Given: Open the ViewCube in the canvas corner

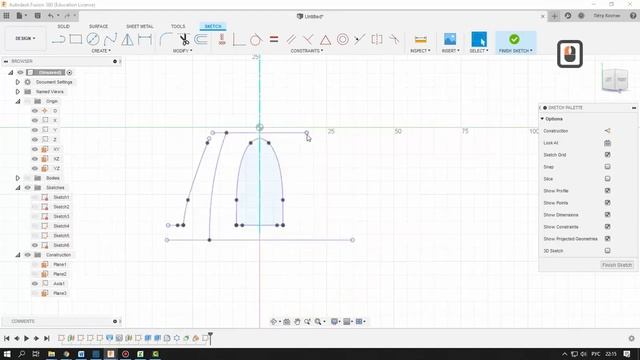Looking at the screenshot, I should coord(615,80).
